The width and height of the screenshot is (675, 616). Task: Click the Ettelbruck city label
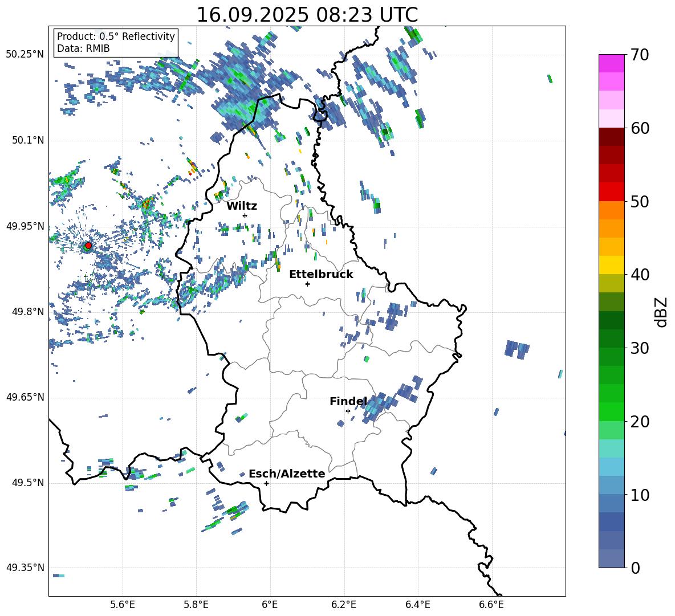coord(321,275)
